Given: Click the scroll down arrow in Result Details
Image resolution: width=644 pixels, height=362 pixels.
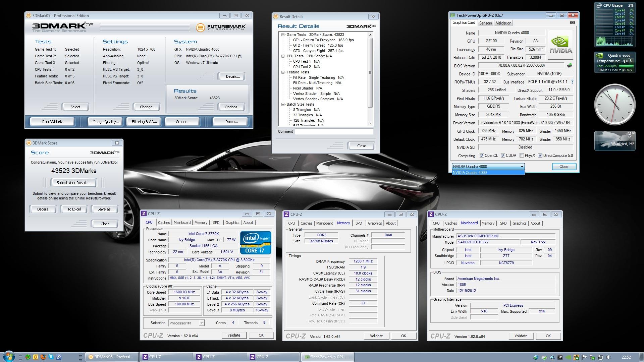Looking at the screenshot, I should [370, 123].
